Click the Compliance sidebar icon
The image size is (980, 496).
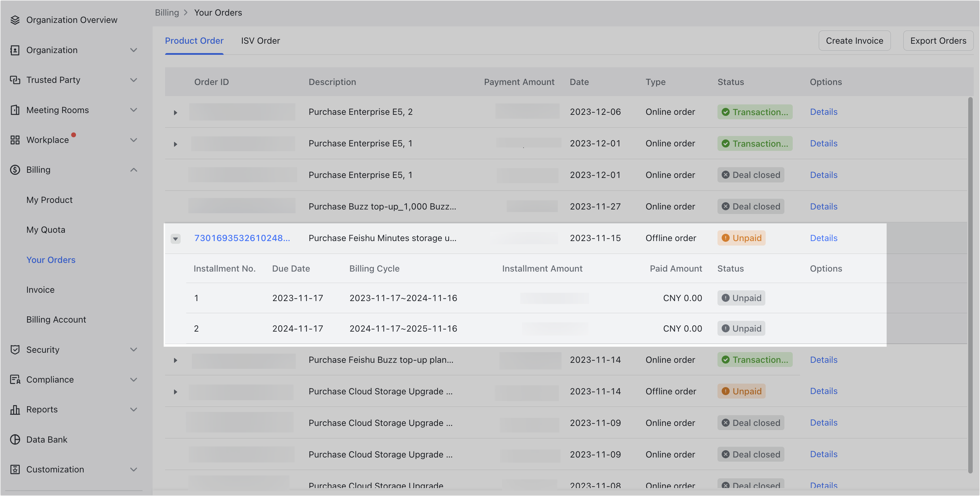pos(15,379)
